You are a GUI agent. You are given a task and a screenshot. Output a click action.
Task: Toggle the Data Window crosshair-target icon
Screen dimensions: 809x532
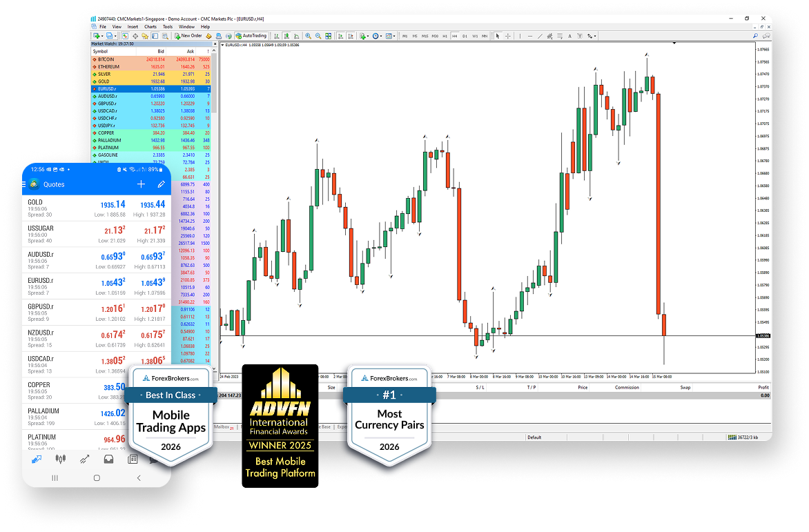coord(135,36)
